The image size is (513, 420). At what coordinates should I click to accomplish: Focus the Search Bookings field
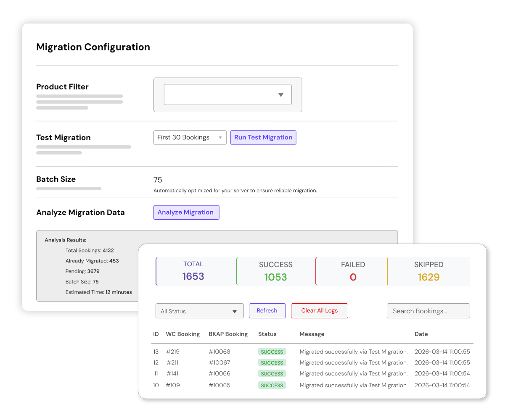point(428,311)
